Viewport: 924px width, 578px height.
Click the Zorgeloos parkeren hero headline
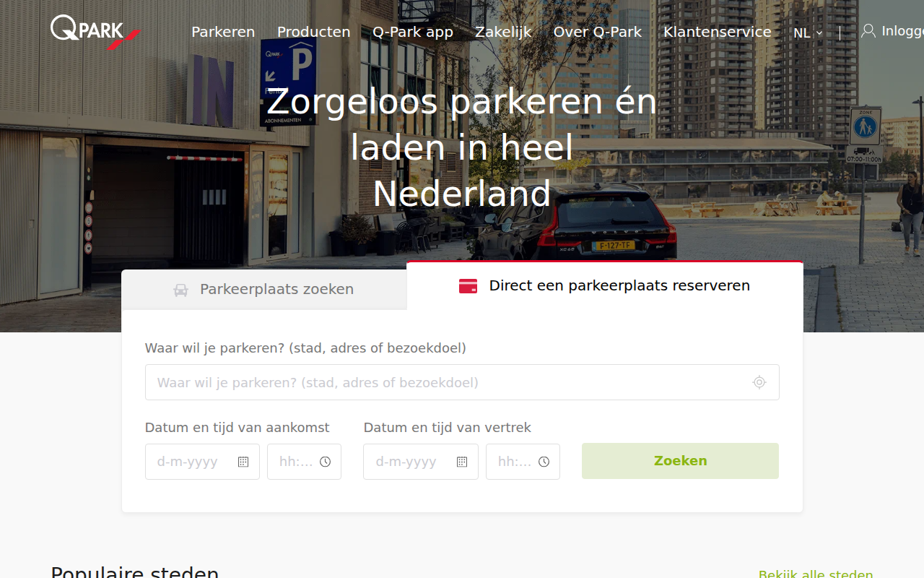(x=462, y=147)
